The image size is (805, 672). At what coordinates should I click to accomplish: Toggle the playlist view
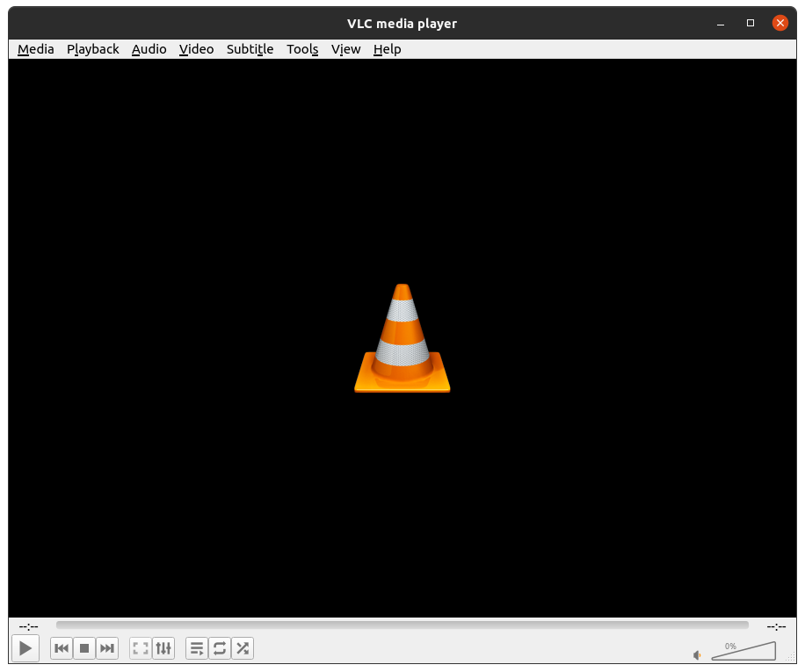pyautogui.click(x=197, y=648)
